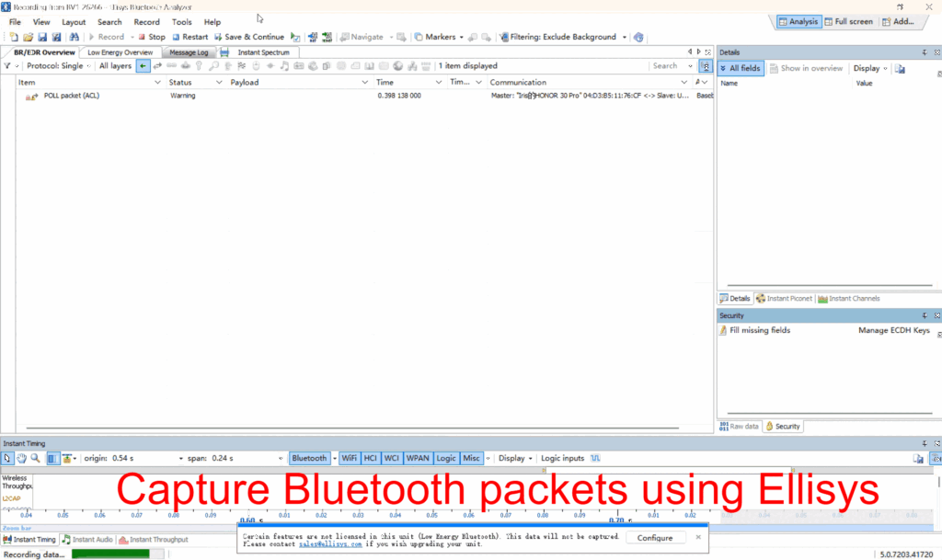Switch to the Low Energy Overview tab
This screenshot has width=942, height=560.
pos(120,52)
